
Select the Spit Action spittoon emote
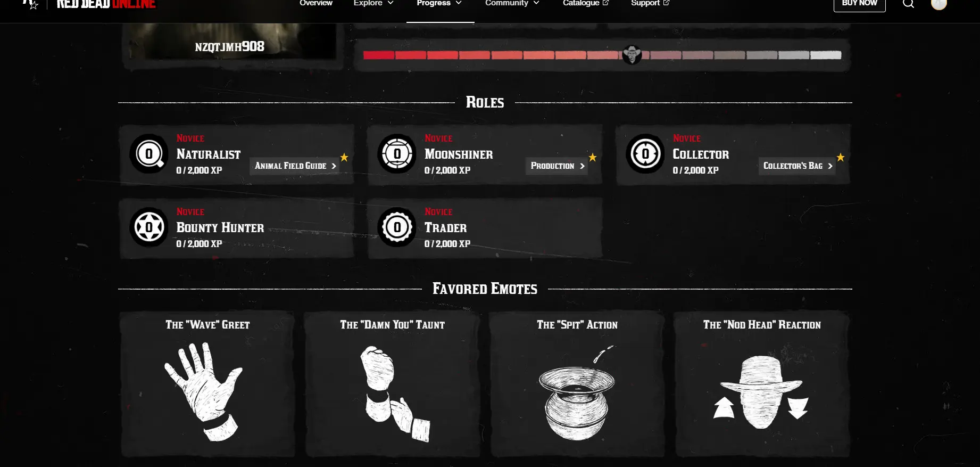click(x=577, y=393)
